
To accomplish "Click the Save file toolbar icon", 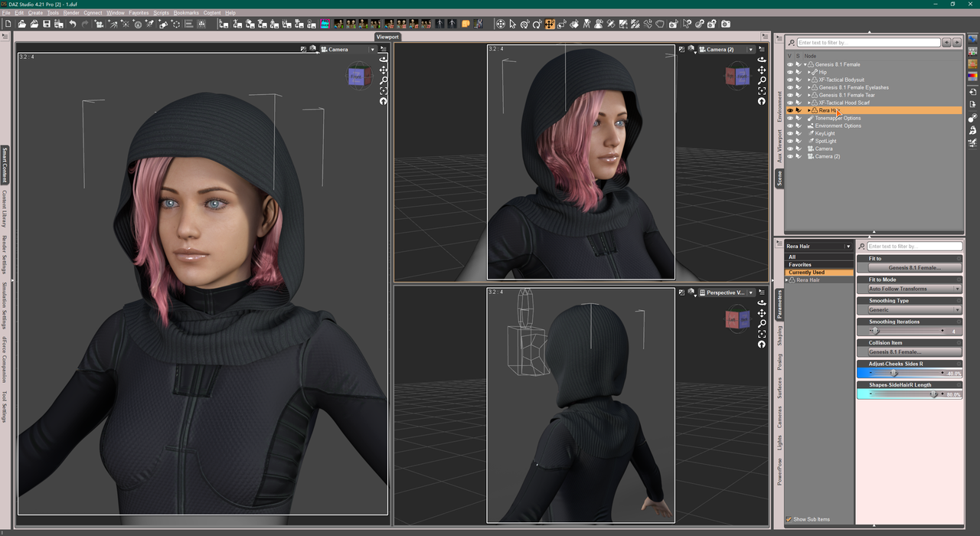I will [x=47, y=25].
